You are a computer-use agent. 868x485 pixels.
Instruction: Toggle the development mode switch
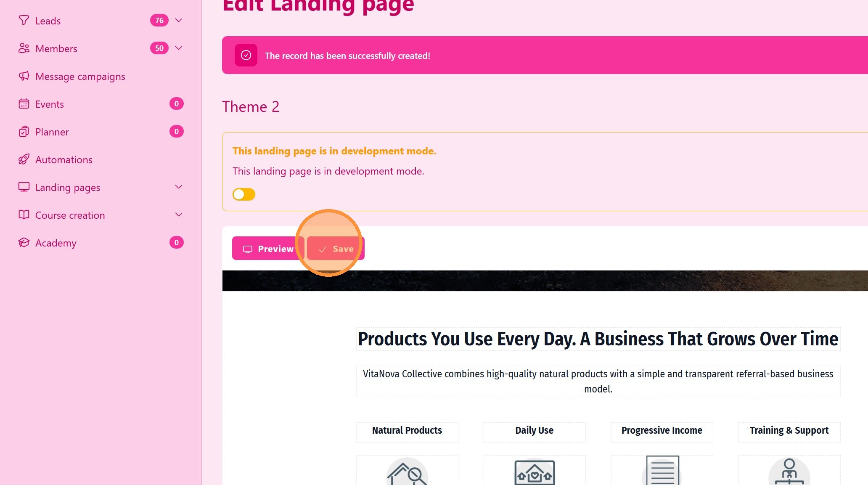click(x=244, y=194)
